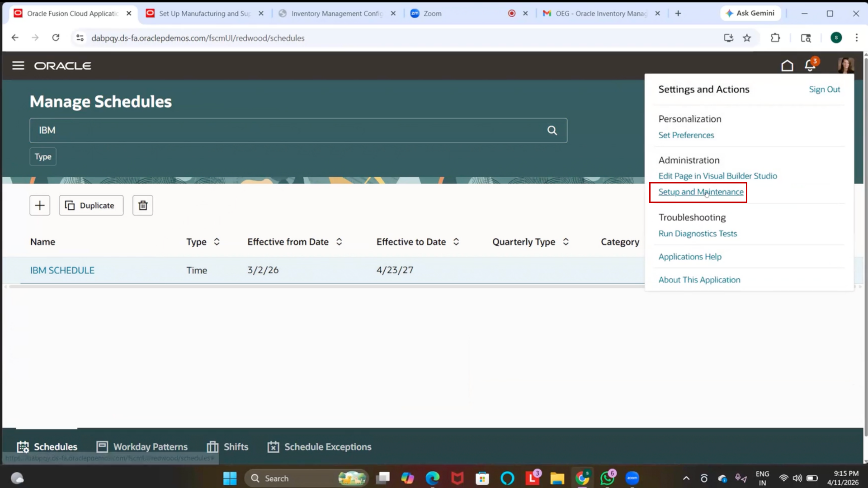
Task: Click the Ask Gemini button
Action: pos(750,13)
